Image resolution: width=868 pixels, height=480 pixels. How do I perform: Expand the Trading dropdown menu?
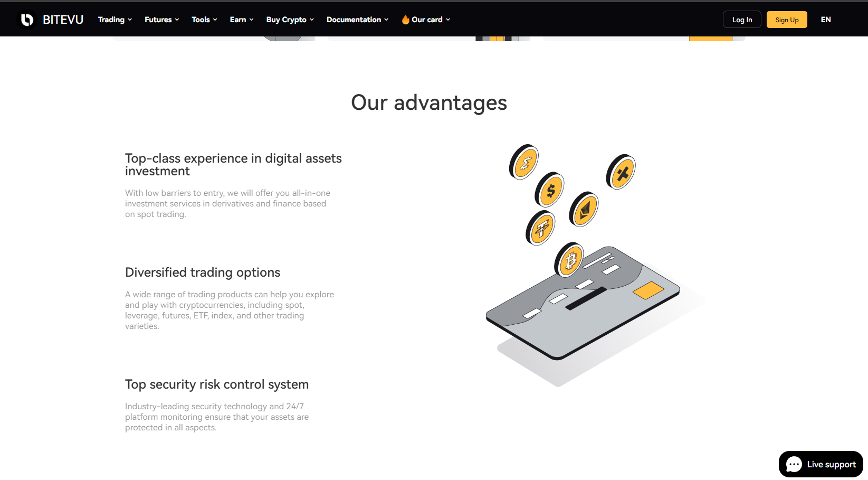(115, 20)
